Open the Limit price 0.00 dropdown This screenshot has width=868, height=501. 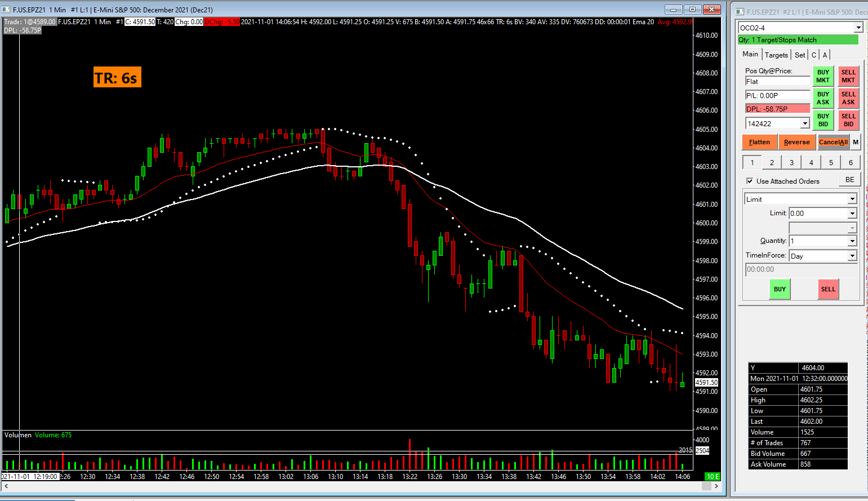[x=852, y=213]
